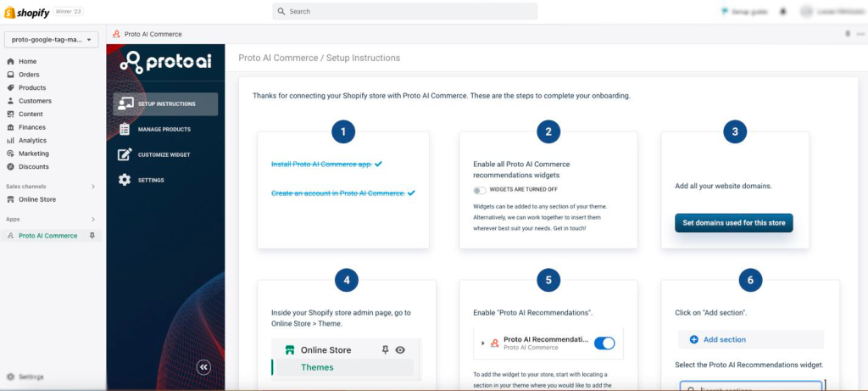Click the Proto AI Settings gear icon
Viewport: 868px width, 391px height.
click(125, 180)
